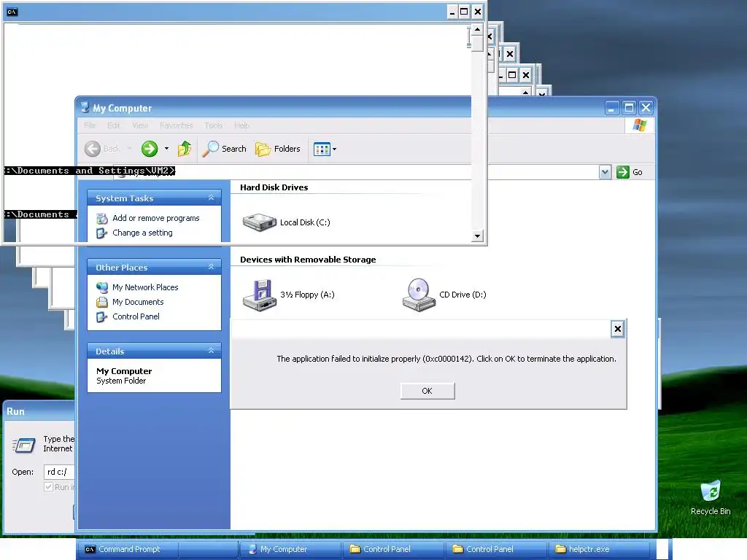Open the Views icon in the toolbar
747x560 pixels.
tap(322, 149)
